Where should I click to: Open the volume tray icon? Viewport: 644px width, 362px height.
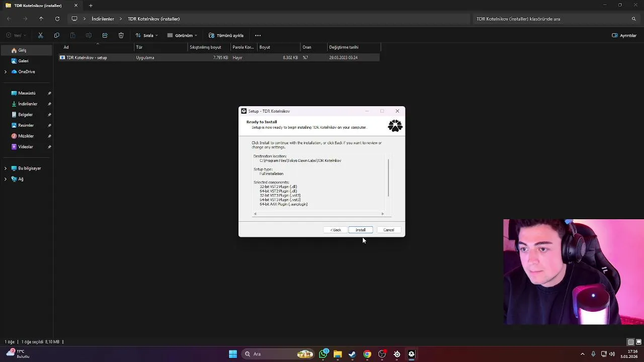pyautogui.click(x=612, y=354)
